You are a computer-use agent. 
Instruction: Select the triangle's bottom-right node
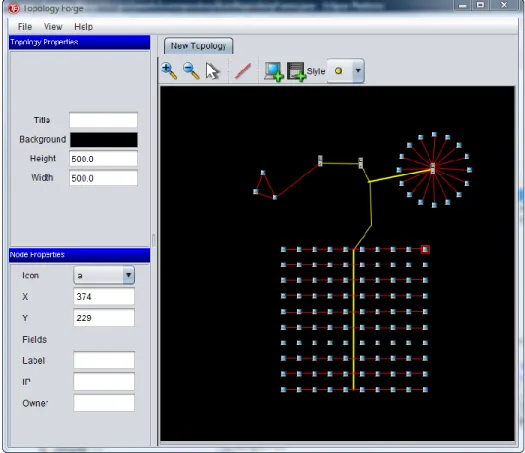[275, 197]
